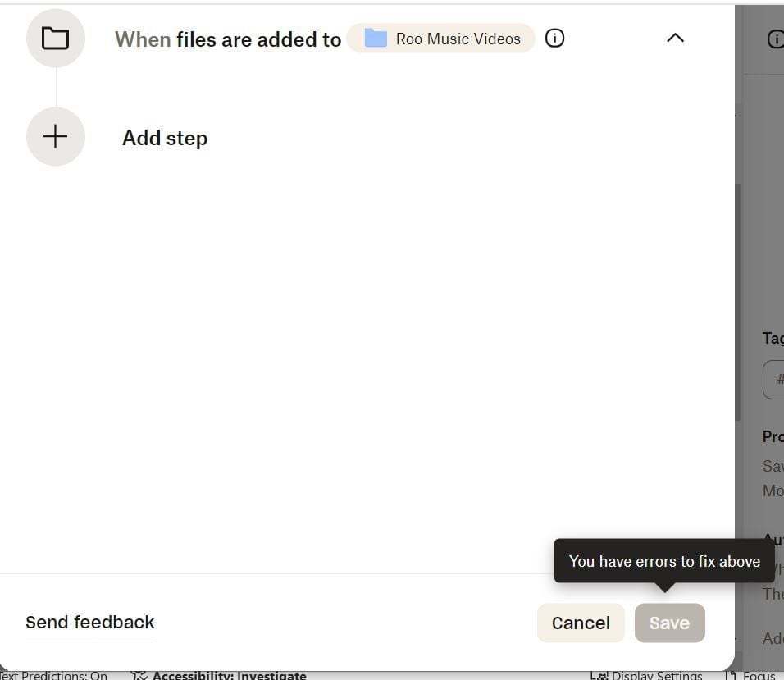Open Display Settings from the status bar
This screenshot has height=680, width=784.
pyautogui.click(x=646, y=675)
